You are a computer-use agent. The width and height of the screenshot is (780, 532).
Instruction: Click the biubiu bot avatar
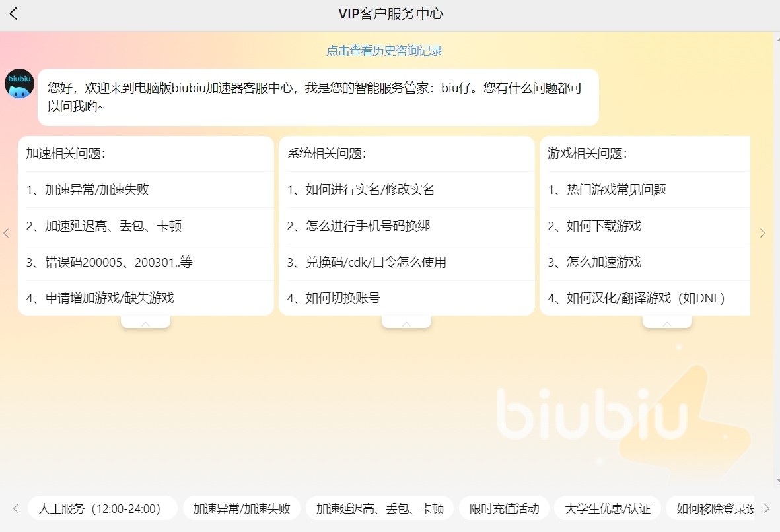coord(19,84)
